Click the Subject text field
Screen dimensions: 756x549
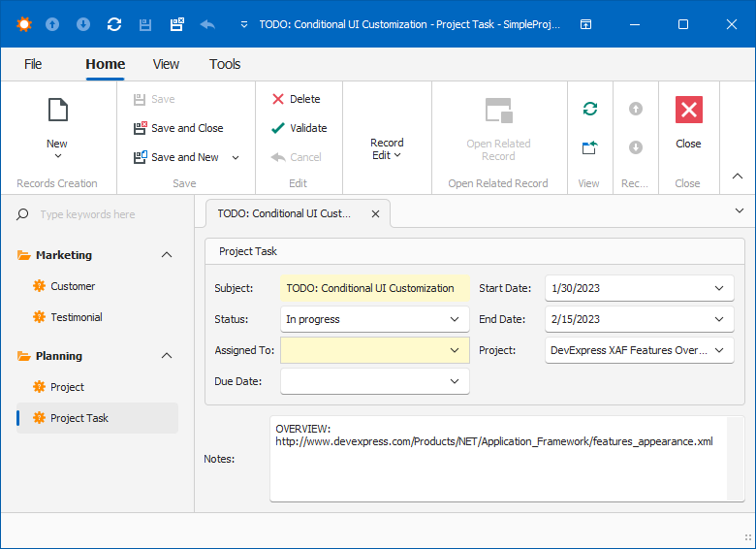tap(375, 288)
